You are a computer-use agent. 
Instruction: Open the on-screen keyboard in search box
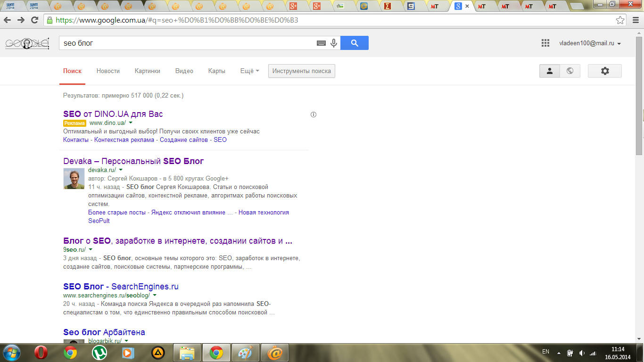(321, 43)
